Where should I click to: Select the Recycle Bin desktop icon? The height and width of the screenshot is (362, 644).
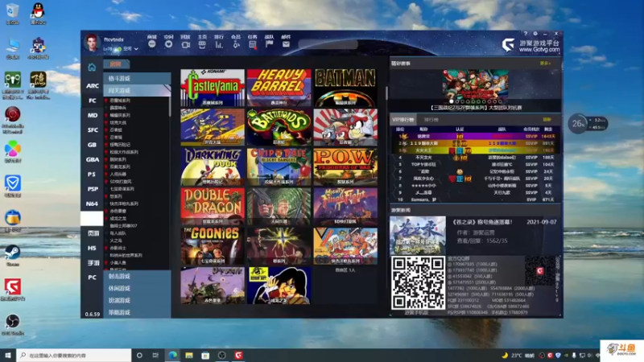(13, 14)
